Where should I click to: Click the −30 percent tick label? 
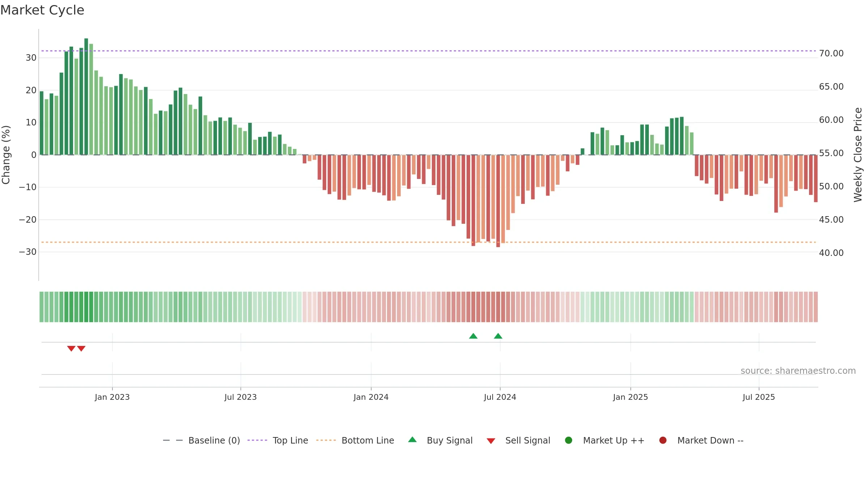(x=28, y=252)
